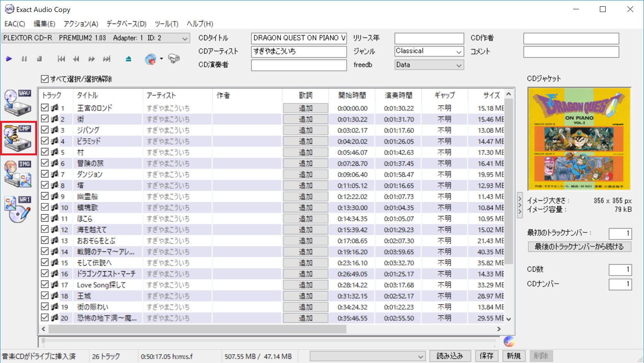Screen dimensions: 644x363
Task: Uncheck track 2 街 checkbox
Action: click(45, 119)
